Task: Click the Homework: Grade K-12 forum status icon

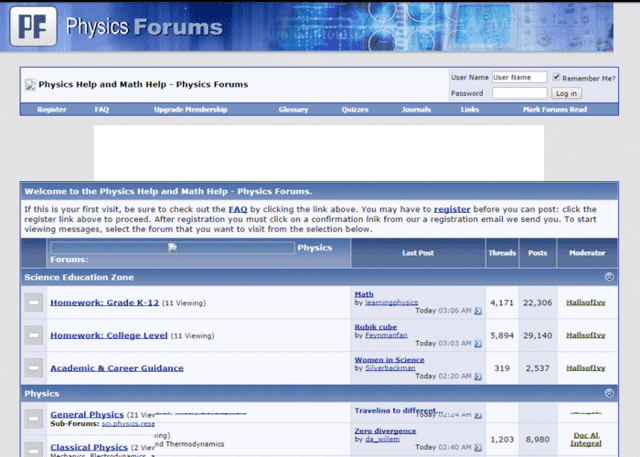Action: 34,302
